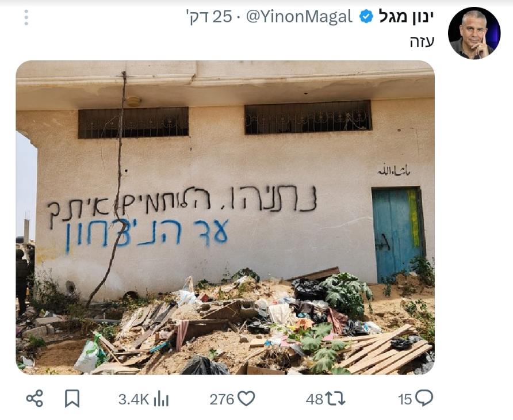Image resolution: width=513 pixels, height=420 pixels.
Task: Click the blue verified badge
Action: click(366, 16)
